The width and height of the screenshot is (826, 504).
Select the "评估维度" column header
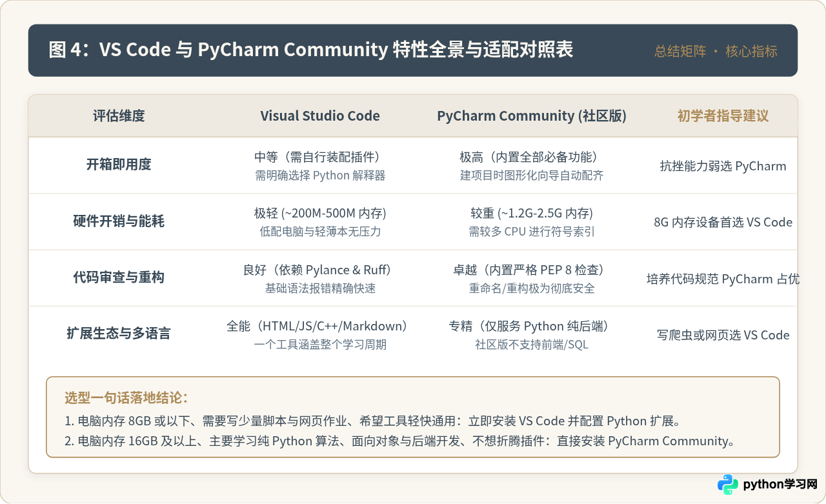(119, 116)
